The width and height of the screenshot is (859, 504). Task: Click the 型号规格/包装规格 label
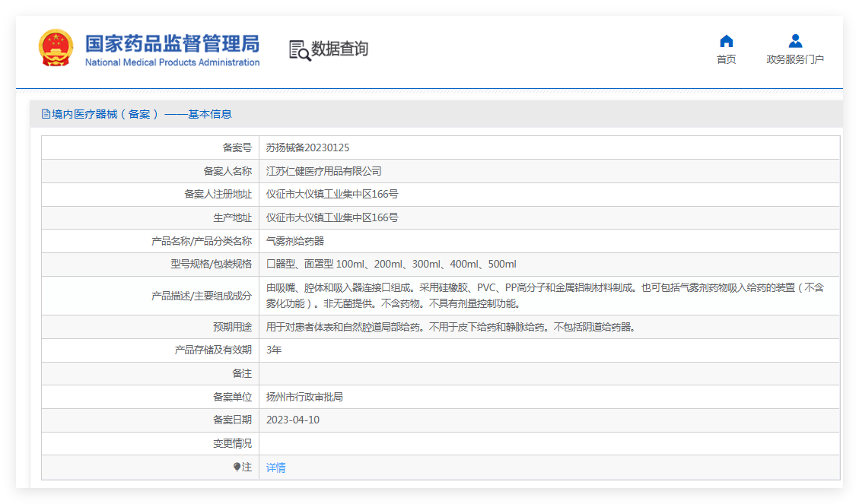[x=211, y=265]
